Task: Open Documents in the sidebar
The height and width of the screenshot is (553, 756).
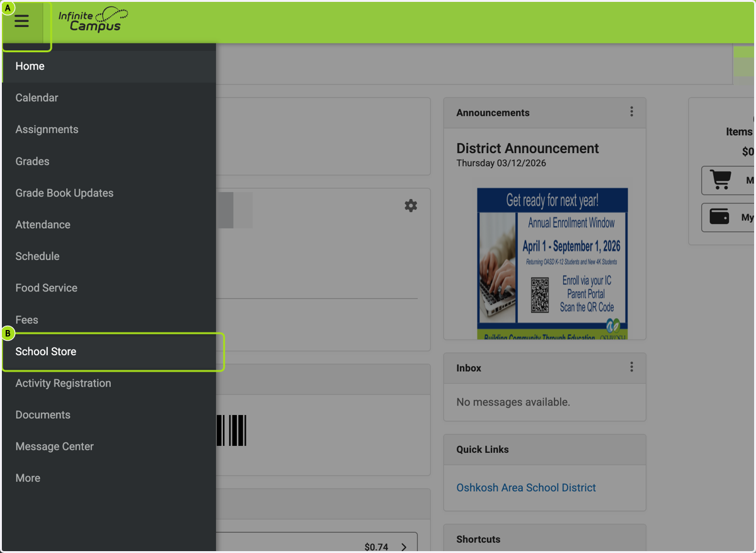Action: 109,414
